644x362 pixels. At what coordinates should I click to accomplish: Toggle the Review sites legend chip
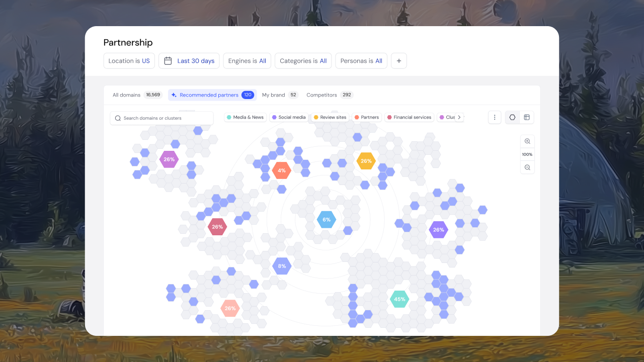coord(330,117)
